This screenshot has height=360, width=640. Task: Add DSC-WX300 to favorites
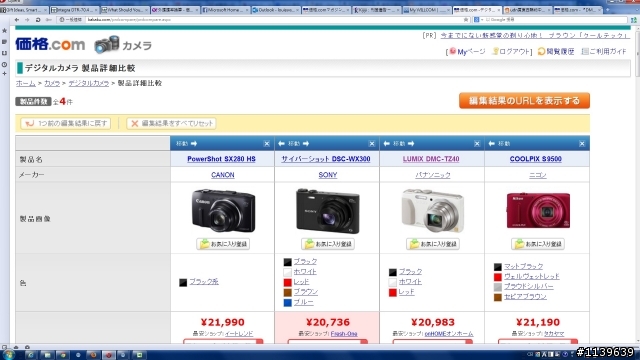pyautogui.click(x=328, y=244)
